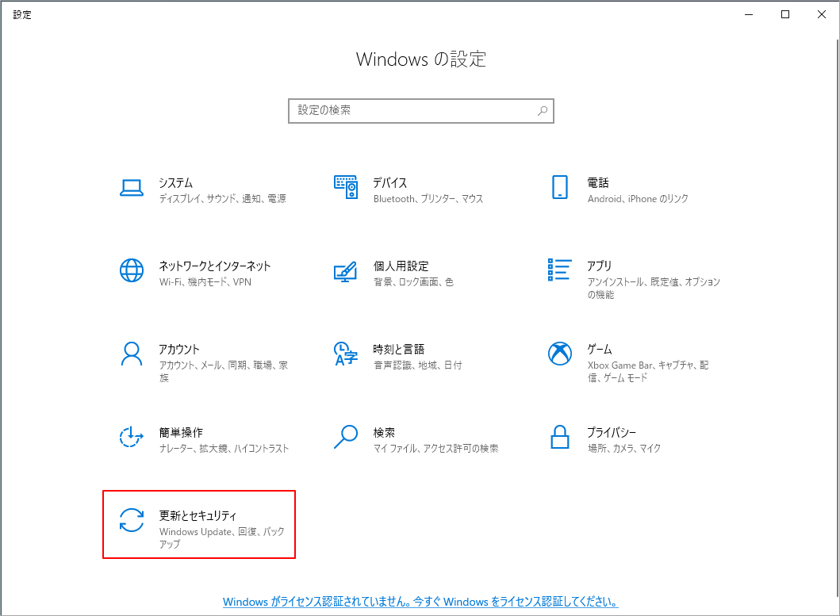The image size is (840, 616).
Task: Open the 検索 magnifying glass icon
Action: coord(346,437)
